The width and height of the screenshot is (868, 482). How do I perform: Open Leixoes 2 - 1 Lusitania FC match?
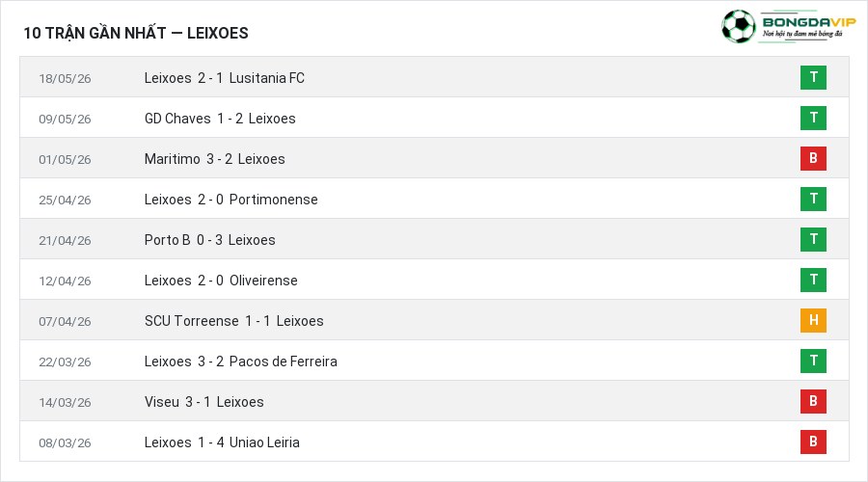click(224, 78)
